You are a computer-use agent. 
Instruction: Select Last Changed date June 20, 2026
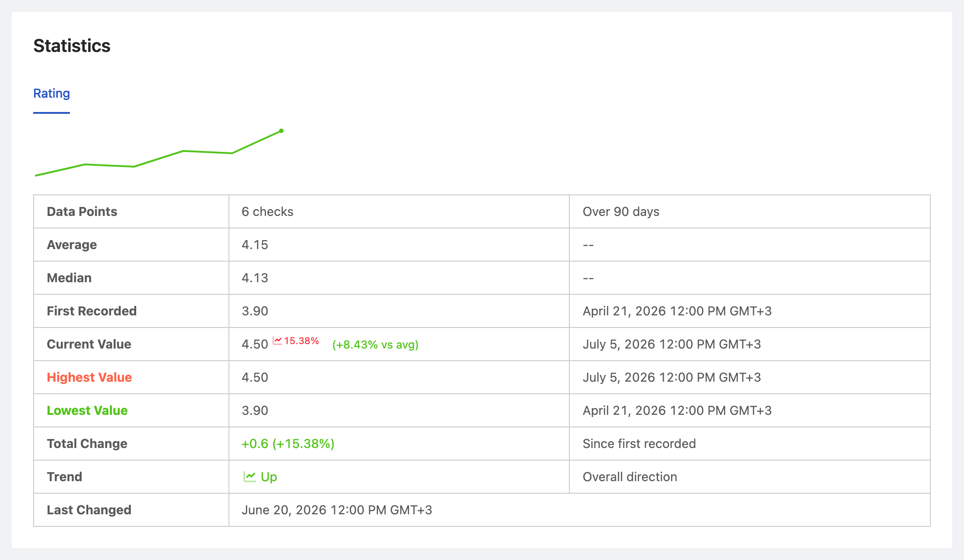click(337, 510)
